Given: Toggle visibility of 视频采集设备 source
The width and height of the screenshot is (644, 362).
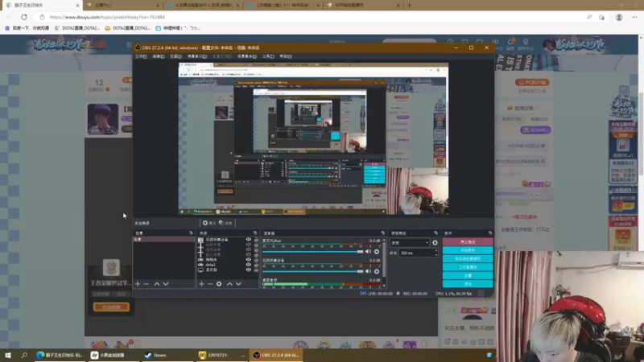Looking at the screenshot, I should (249, 239).
